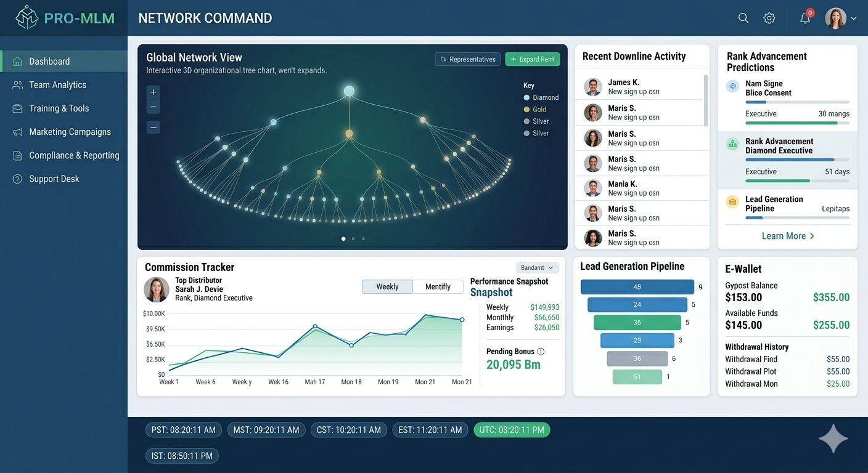This screenshot has width=868, height=473.
Task: Click the Recent Downline Activity scrollbar
Action: [x=706, y=100]
